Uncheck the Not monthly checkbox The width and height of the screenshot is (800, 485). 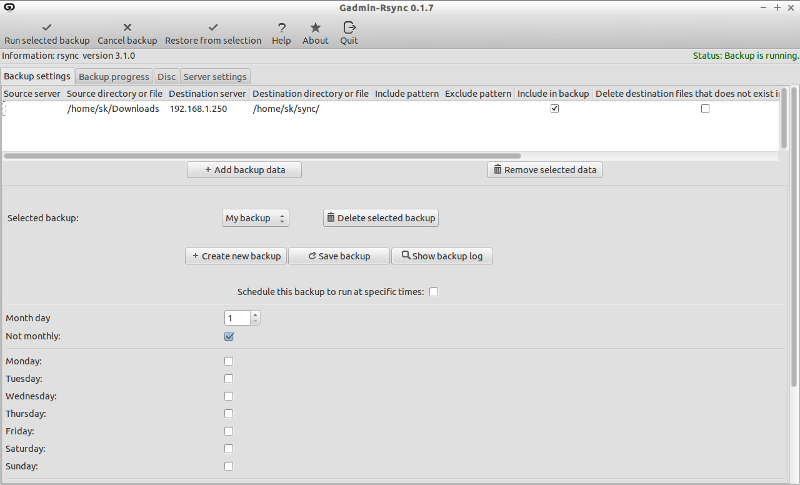(229, 337)
